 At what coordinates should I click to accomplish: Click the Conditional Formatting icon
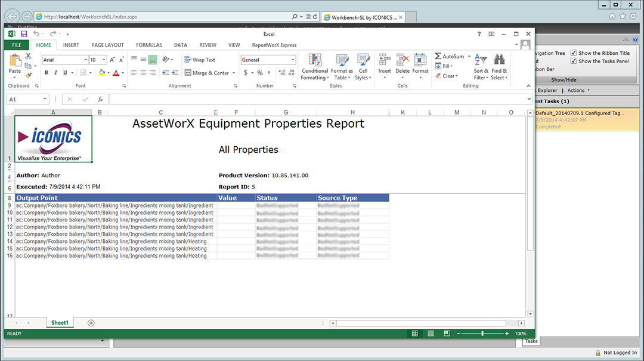(314, 60)
